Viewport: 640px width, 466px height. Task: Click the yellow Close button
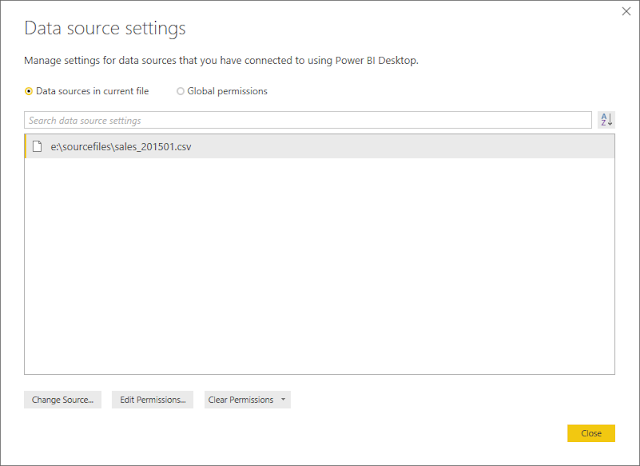591,433
